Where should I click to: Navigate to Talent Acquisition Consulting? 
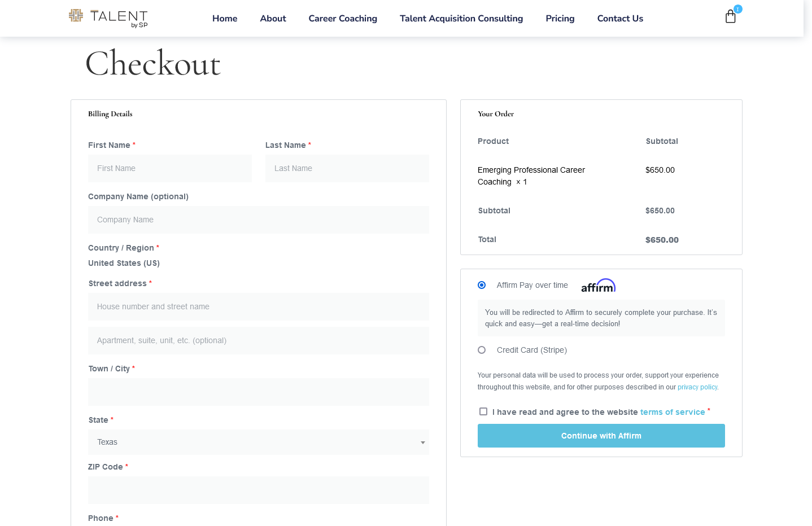(461, 19)
